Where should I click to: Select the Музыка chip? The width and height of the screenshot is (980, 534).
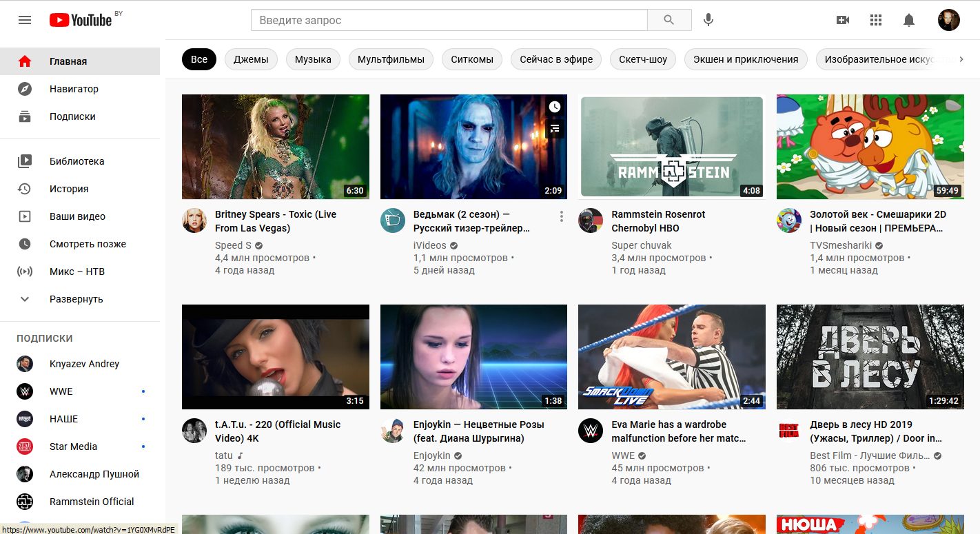pyautogui.click(x=313, y=59)
